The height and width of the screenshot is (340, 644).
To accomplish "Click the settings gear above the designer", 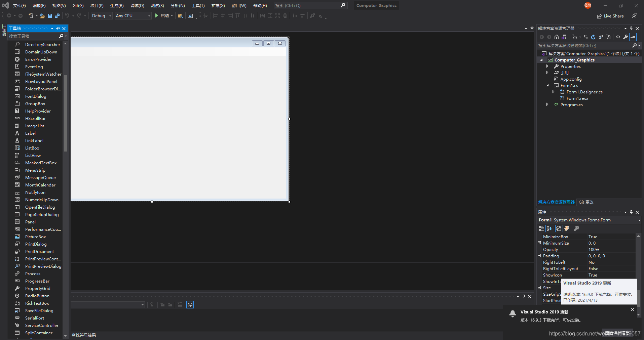I will click(532, 28).
